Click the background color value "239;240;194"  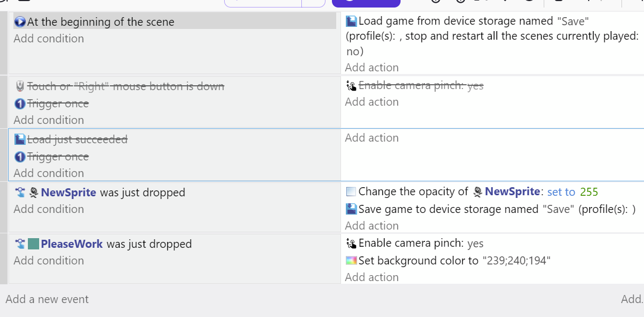click(x=516, y=261)
